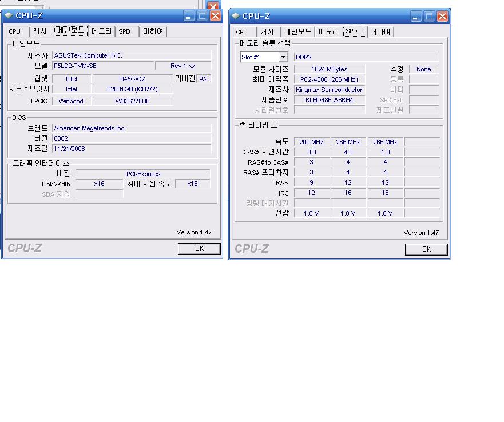Click the empty SBA 지원 field
The height and width of the screenshot is (422, 504).
100,194
